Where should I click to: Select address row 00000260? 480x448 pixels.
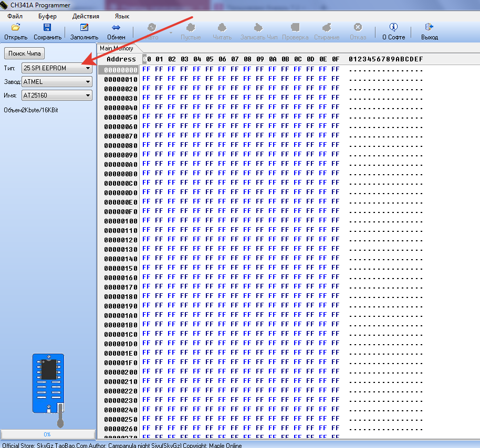pyautogui.click(x=121, y=429)
